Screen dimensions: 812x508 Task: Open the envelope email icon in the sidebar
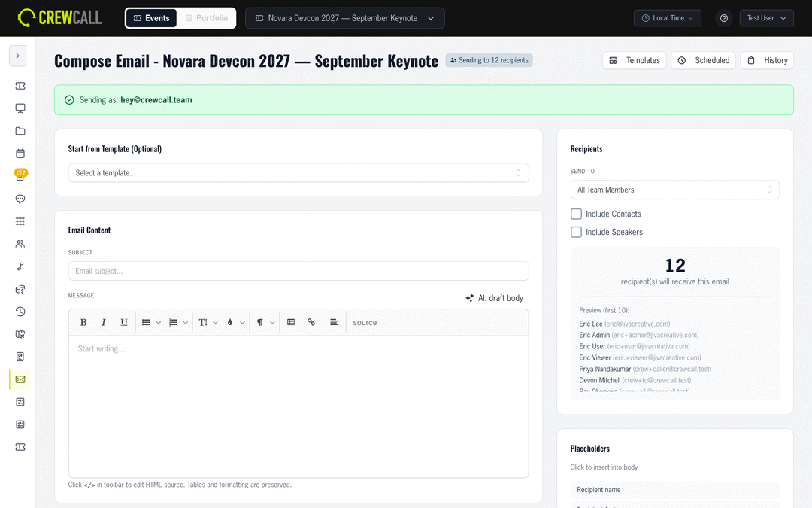tap(20, 379)
